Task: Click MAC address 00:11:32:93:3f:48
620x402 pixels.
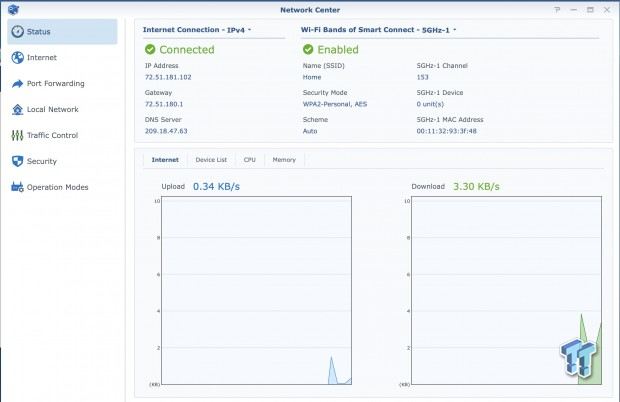Action: coord(446,131)
